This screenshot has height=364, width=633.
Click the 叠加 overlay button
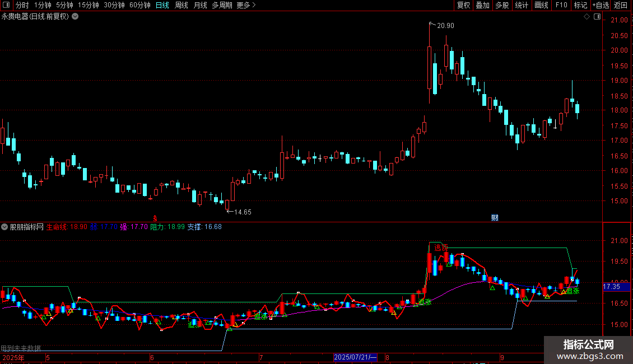(x=483, y=5)
